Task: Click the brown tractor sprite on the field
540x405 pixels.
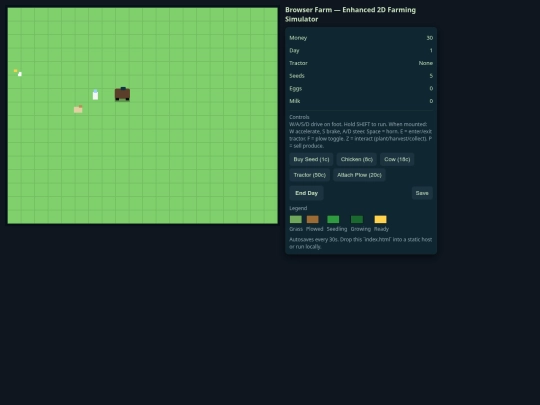Action: point(122,94)
